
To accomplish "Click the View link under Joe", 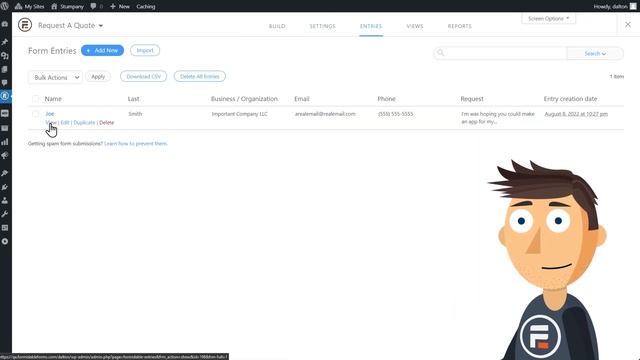I will click(51, 122).
